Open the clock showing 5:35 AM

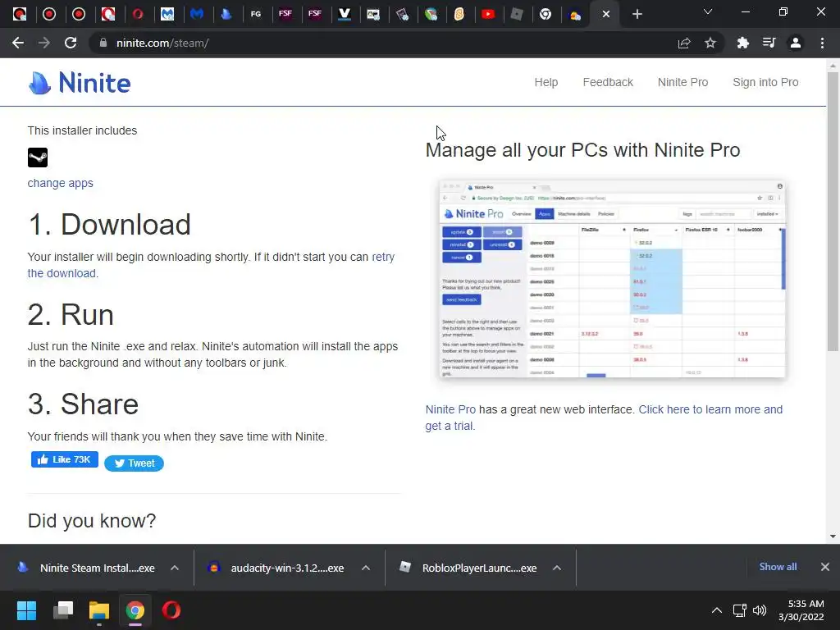tap(801, 610)
